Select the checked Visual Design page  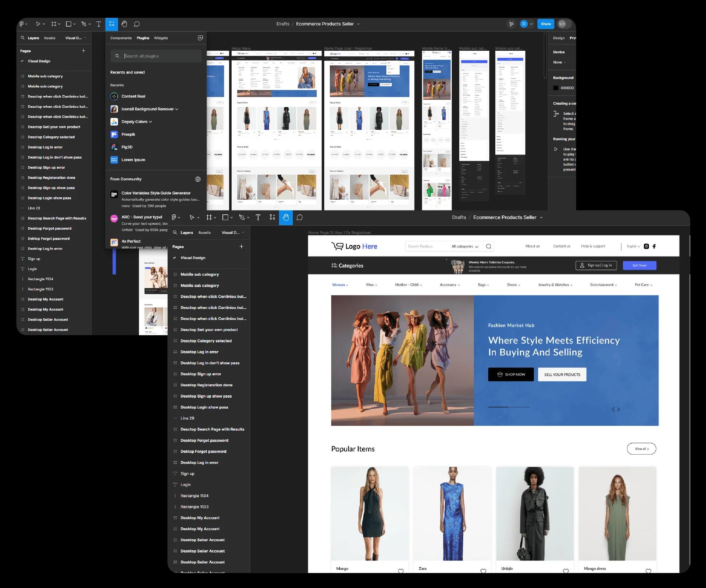[x=39, y=61]
